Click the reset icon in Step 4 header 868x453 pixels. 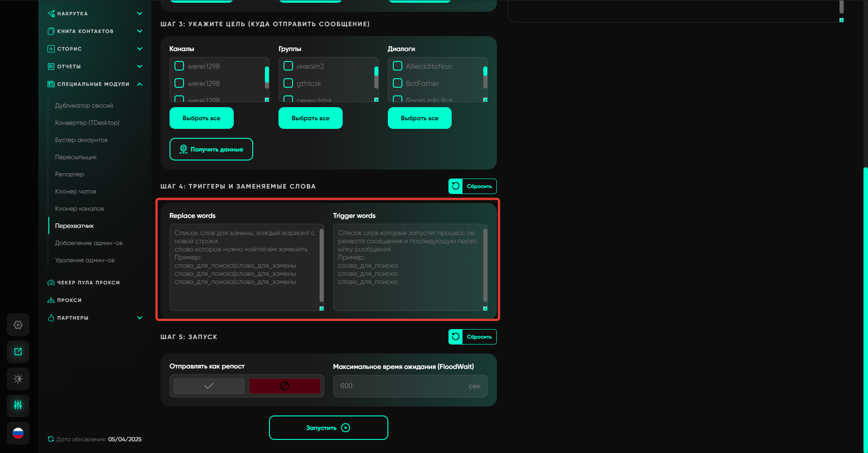456,186
